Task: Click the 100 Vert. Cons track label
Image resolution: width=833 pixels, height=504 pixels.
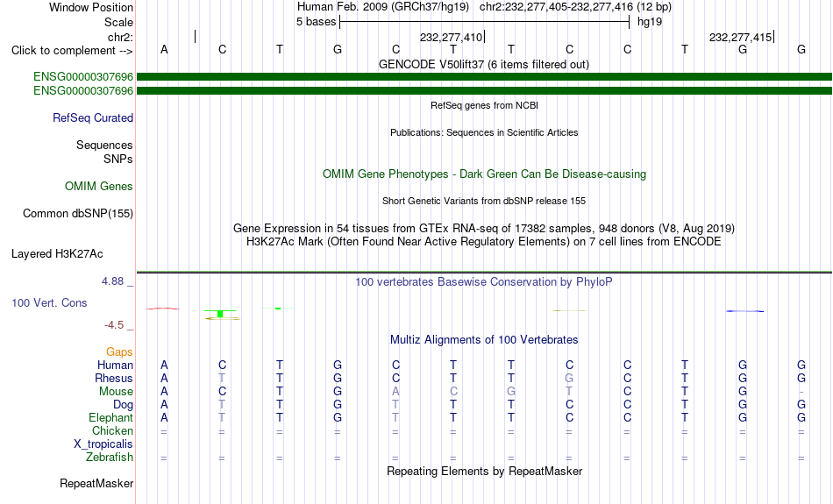Action: pos(49,302)
